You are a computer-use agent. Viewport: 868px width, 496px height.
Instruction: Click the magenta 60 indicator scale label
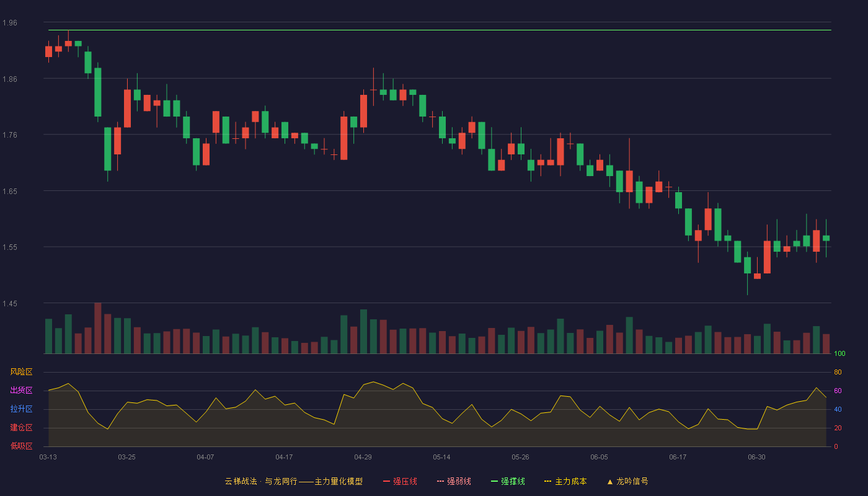[x=838, y=391]
